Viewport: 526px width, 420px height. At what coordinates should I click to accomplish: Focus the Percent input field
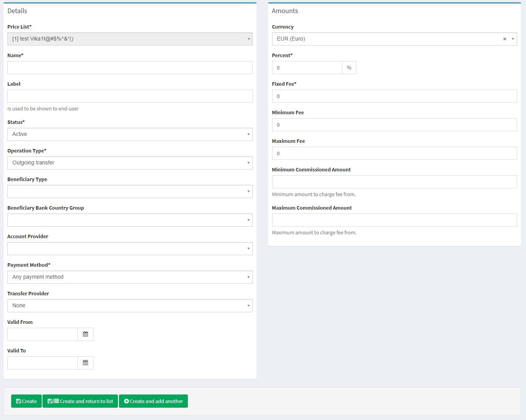pyautogui.click(x=307, y=68)
